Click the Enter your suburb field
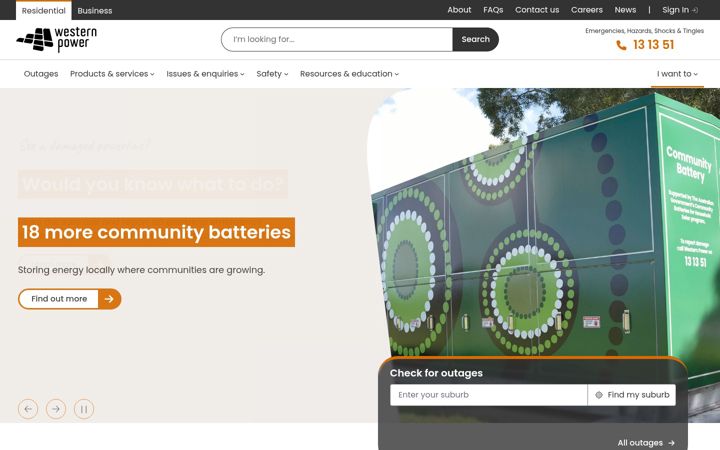 [x=489, y=395]
